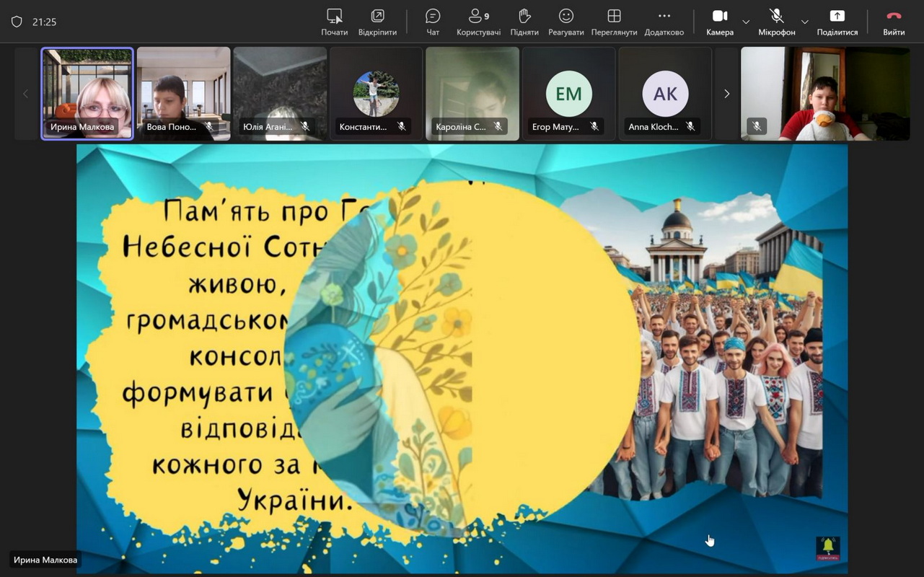Click the Почати take control icon
924x577 pixels.
[334, 22]
